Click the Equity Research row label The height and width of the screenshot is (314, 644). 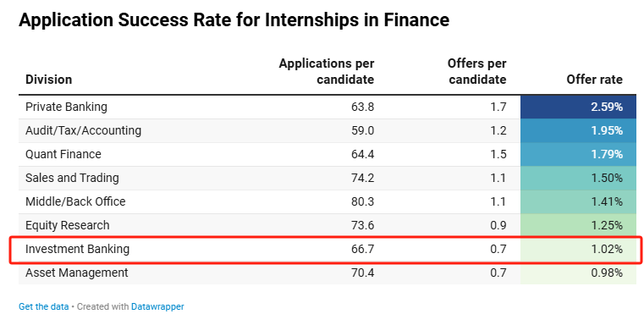click(68, 226)
